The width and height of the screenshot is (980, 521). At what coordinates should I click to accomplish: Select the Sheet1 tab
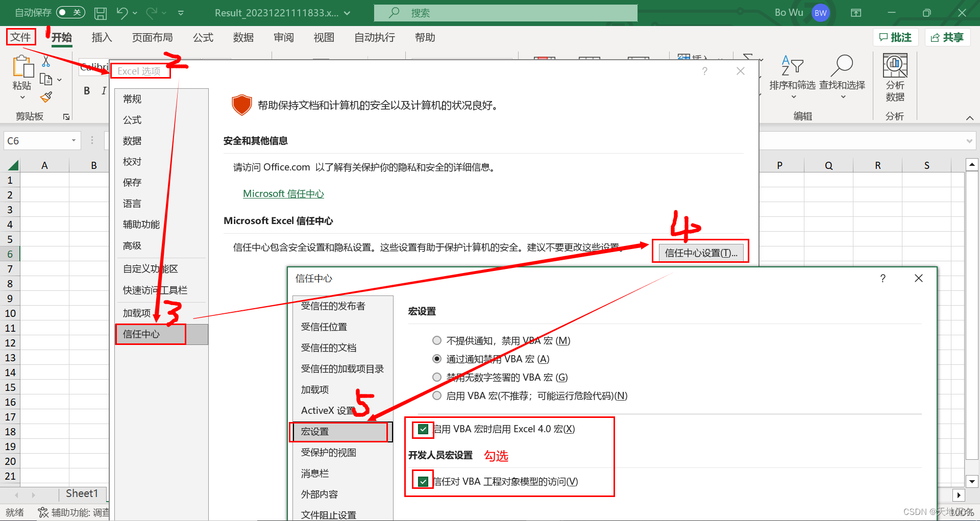point(82,493)
